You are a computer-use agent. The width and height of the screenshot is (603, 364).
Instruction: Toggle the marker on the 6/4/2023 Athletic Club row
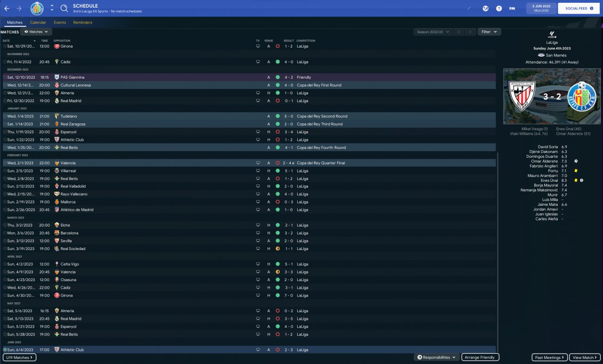[x=5, y=350]
